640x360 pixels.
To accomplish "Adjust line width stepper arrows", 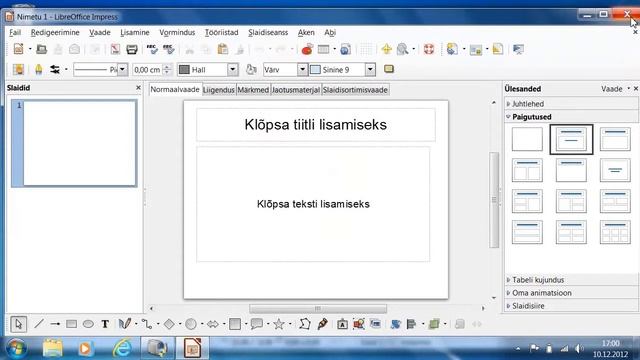I will [167, 69].
